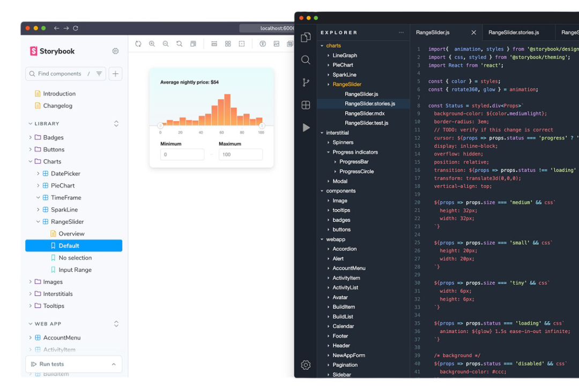This screenshot has width=579, height=392.
Task: Open the backgrounds tool in Storybook toolbar
Action: click(x=276, y=43)
